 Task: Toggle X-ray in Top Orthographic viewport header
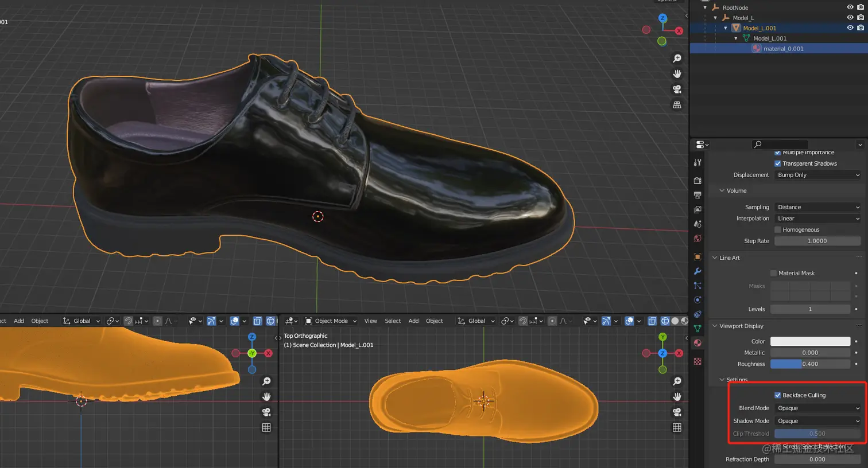coord(652,321)
